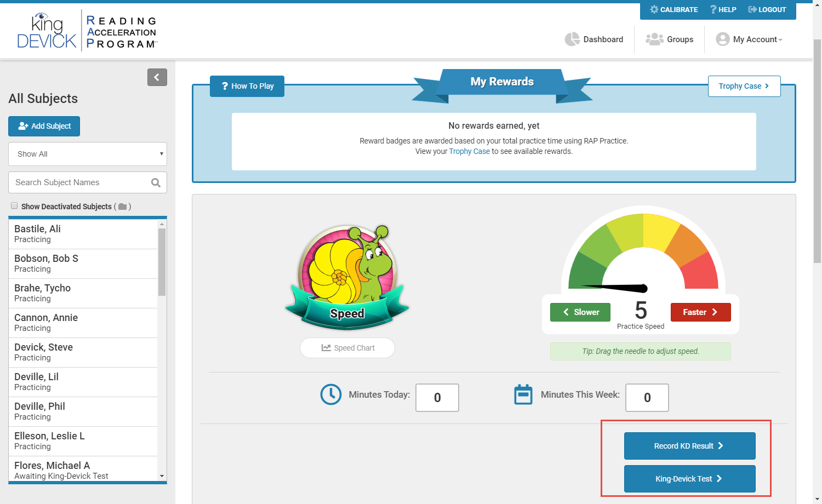The height and width of the screenshot is (504, 822).
Task: Click the Trophy Case text link
Action: point(469,152)
